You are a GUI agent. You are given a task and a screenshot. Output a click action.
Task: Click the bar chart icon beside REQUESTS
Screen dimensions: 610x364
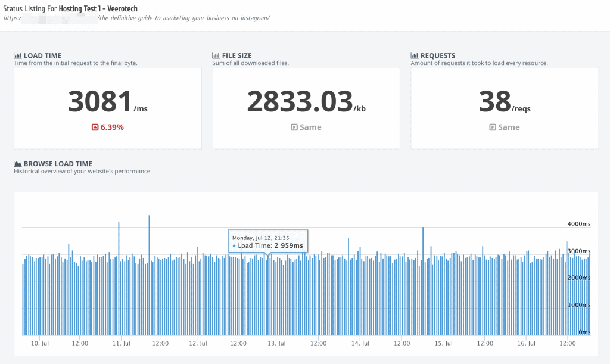(415, 56)
